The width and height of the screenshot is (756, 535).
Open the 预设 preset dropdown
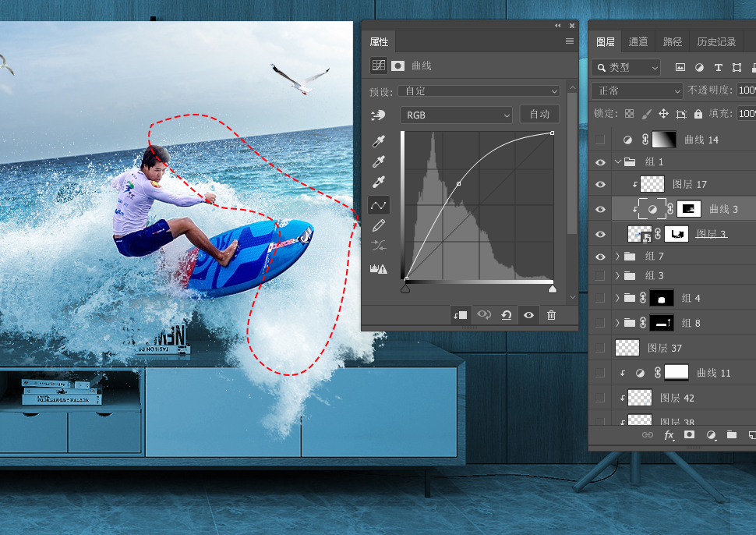tap(479, 90)
